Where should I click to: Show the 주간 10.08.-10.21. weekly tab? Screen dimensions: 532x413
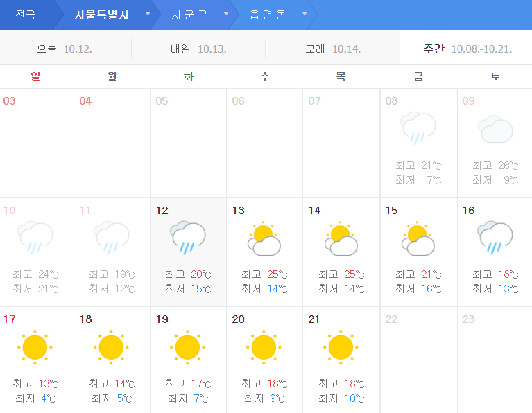[467, 49]
